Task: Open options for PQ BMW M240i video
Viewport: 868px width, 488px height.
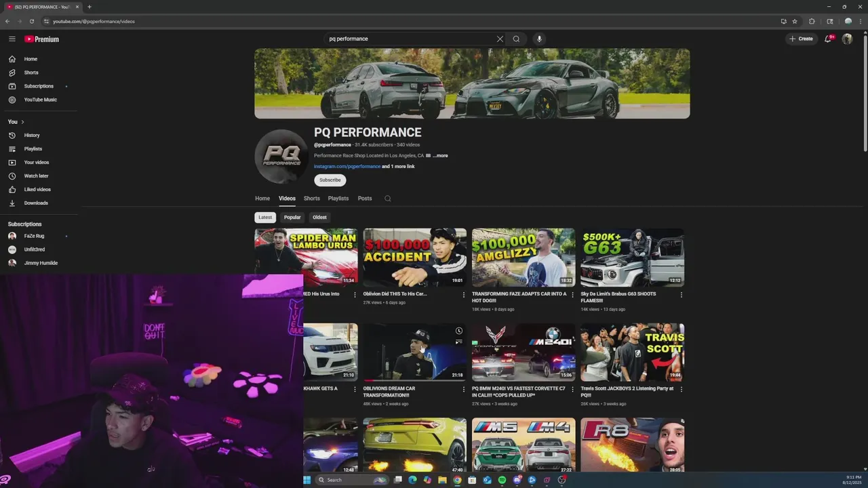Action: 572,390
